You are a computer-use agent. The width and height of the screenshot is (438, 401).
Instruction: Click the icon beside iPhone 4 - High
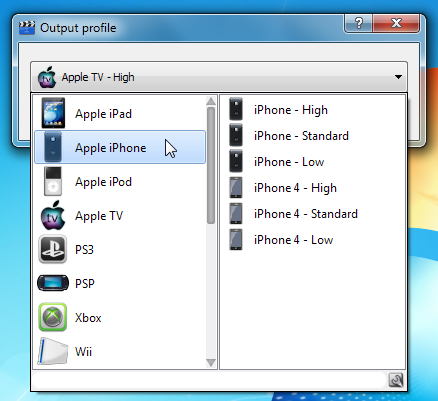(236, 187)
